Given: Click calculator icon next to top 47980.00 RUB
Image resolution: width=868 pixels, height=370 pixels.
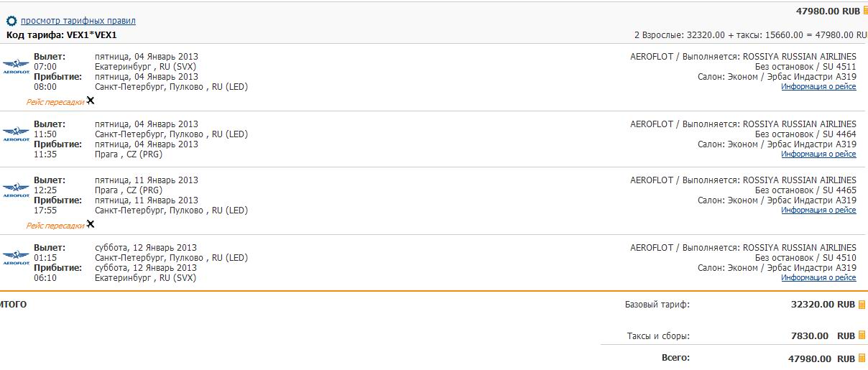Looking at the screenshot, I should [x=864, y=11].
